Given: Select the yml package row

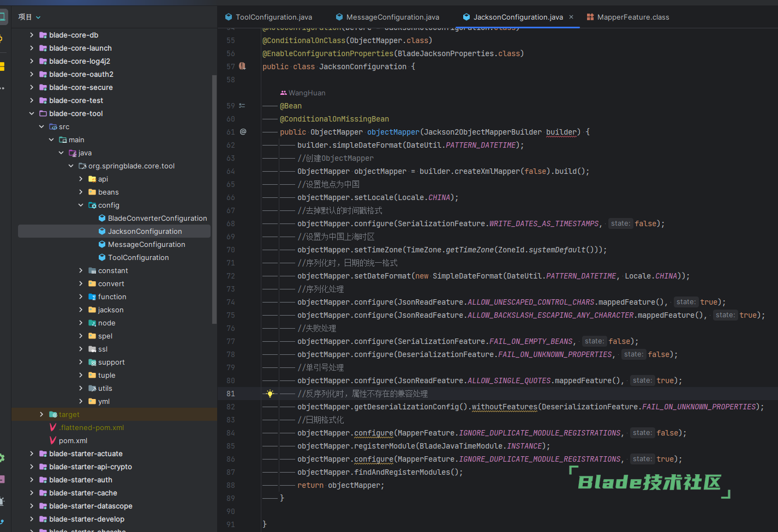Looking at the screenshot, I should click(114, 401).
